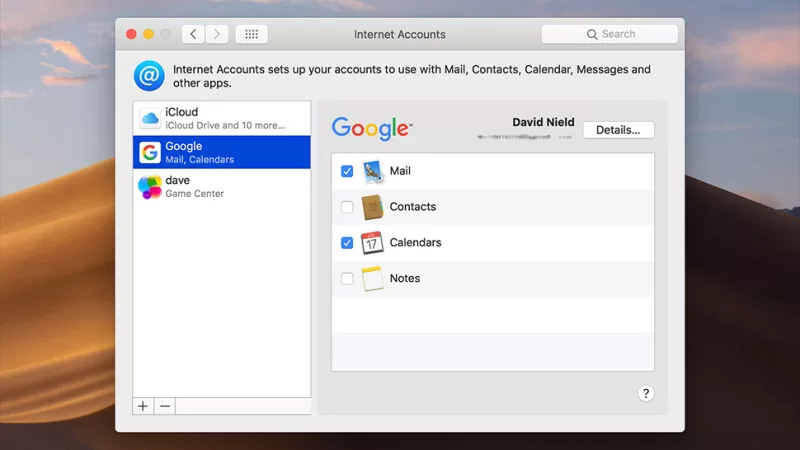Click the Calendars icon
The height and width of the screenshot is (450, 800).
click(x=372, y=243)
